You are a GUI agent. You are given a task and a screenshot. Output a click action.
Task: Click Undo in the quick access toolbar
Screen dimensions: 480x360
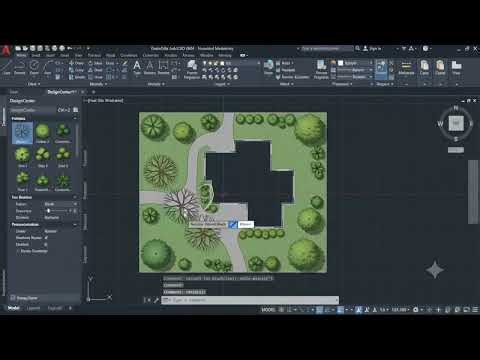coord(69,48)
